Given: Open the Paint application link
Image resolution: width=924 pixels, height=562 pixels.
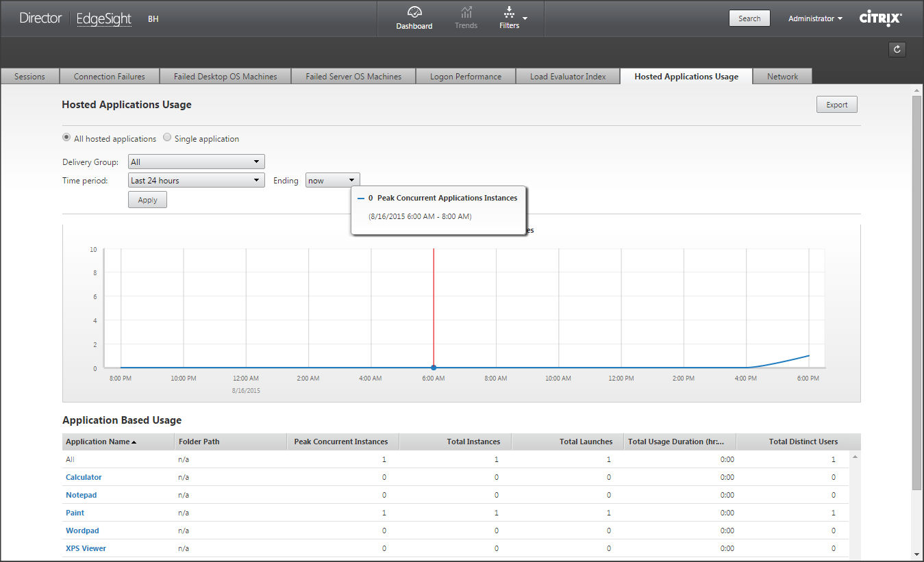Looking at the screenshot, I should [x=75, y=513].
